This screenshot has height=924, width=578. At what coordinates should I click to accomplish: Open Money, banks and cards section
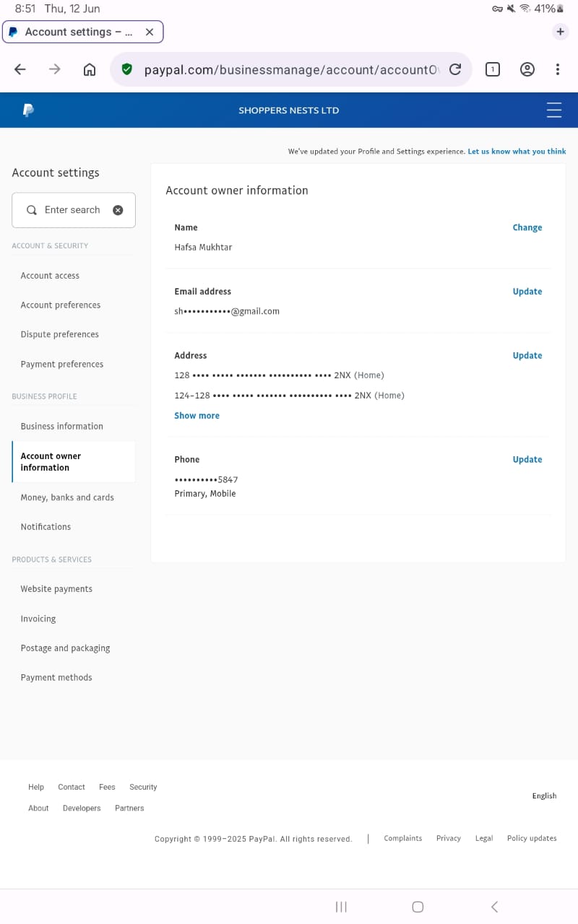67,497
